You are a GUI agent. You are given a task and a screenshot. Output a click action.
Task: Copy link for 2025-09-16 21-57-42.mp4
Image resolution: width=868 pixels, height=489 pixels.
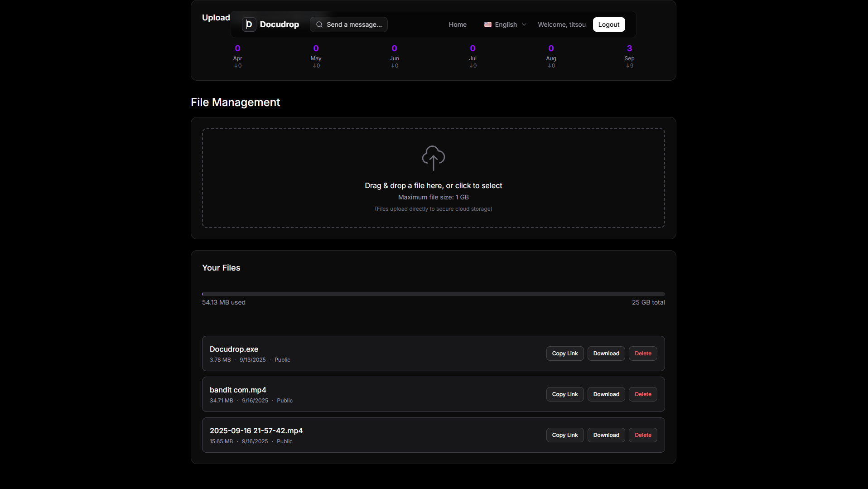point(565,435)
